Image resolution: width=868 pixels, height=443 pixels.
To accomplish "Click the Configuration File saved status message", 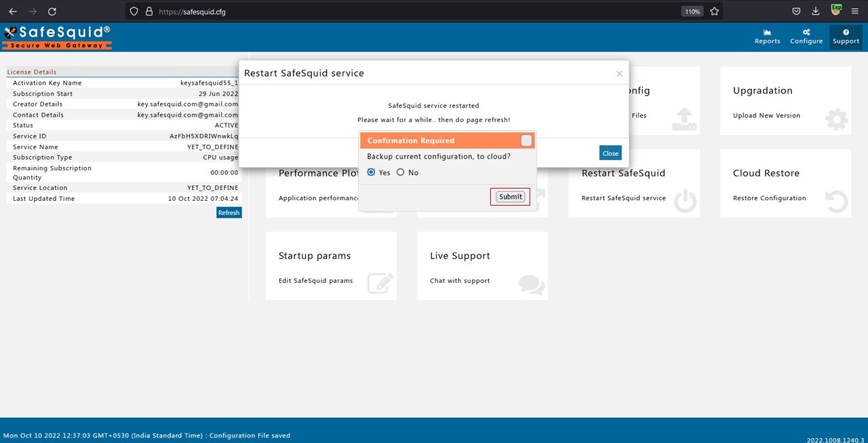I will [250, 436].
